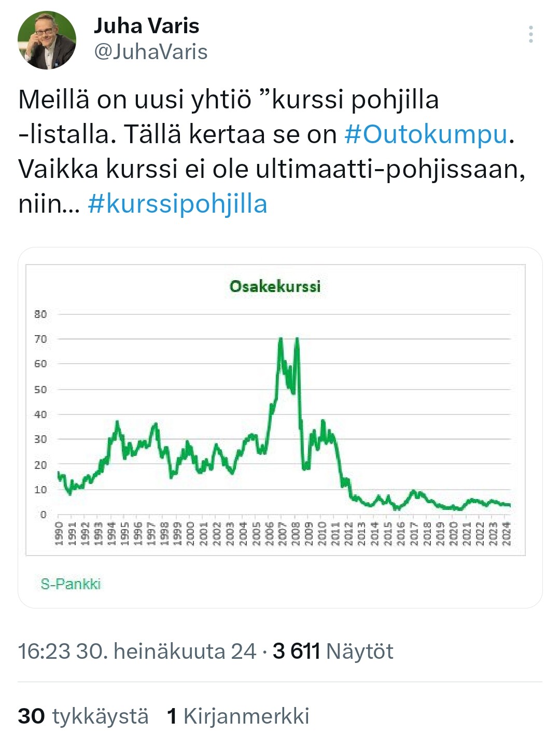Click the tweet text starting with Meillä on uusi

click(x=272, y=151)
